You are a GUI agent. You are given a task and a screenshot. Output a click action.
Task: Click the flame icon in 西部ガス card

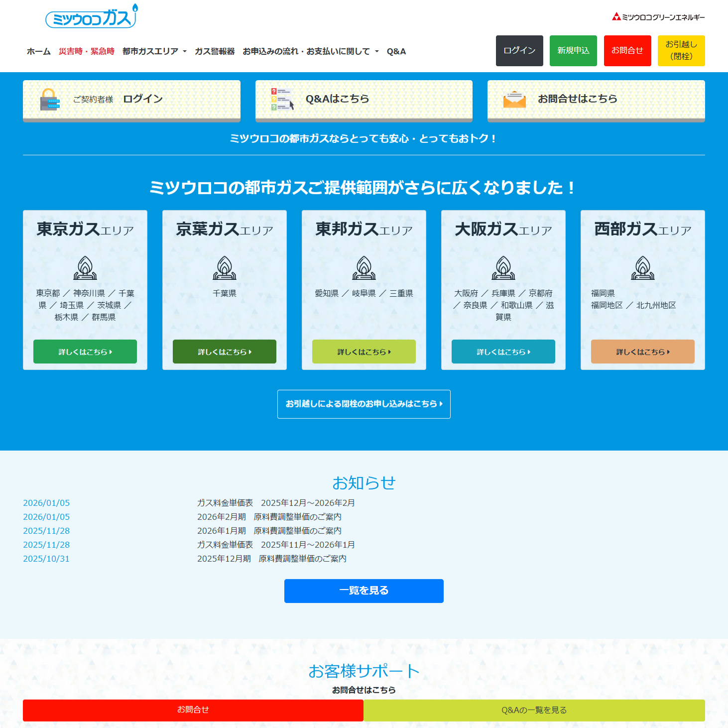(643, 268)
